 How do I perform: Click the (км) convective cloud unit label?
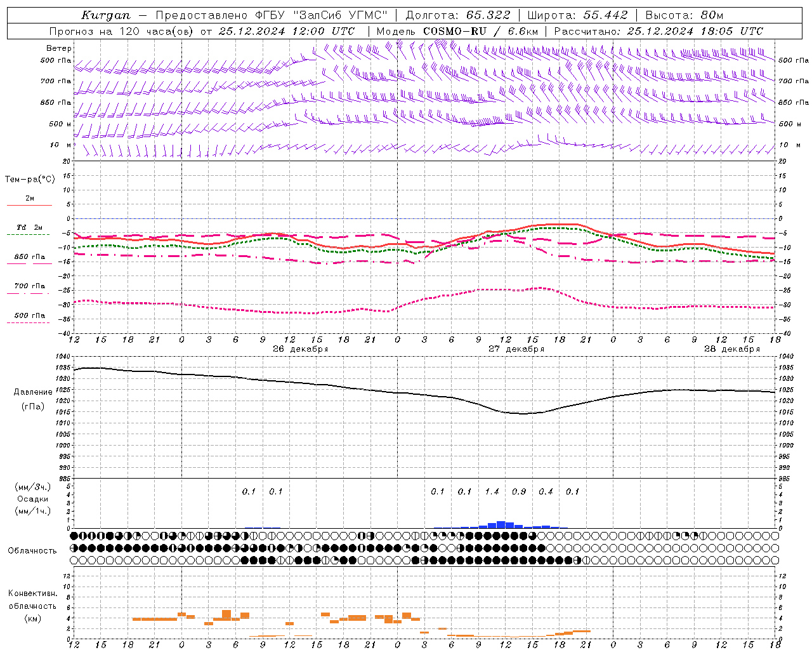point(33,618)
